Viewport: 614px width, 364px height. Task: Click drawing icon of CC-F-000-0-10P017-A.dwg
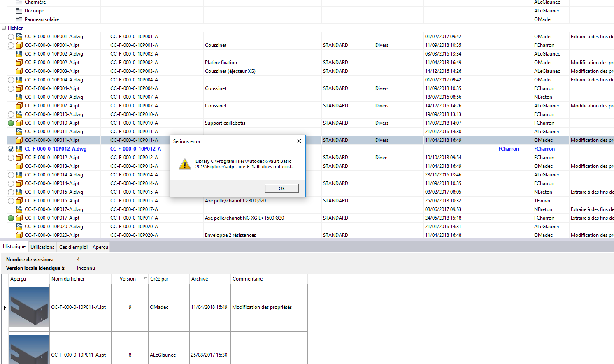click(x=19, y=209)
